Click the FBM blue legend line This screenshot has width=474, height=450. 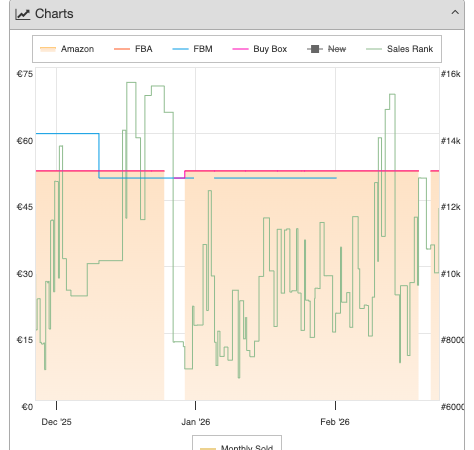tap(180, 49)
